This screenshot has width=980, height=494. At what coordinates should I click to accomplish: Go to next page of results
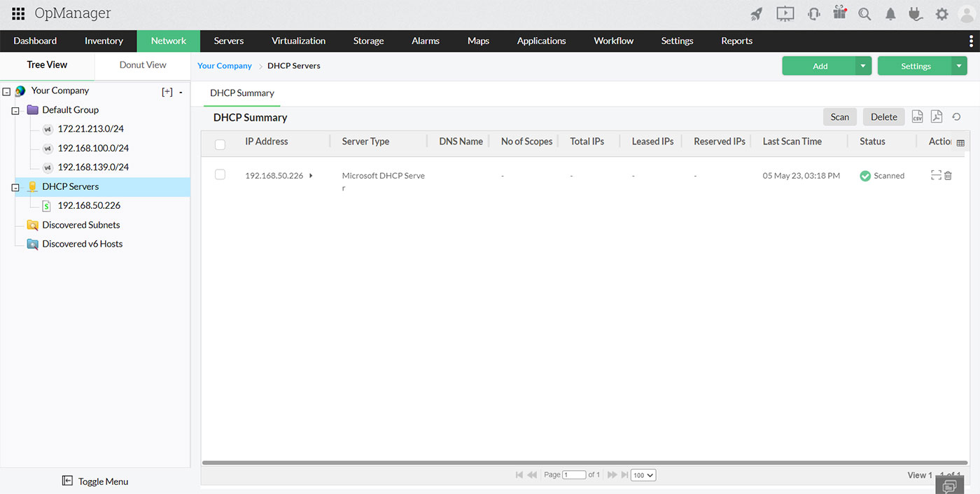coord(612,475)
